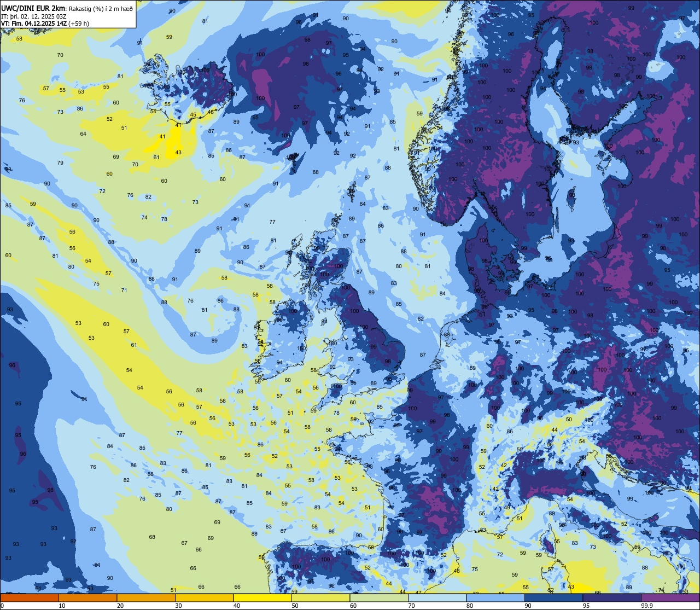The height and width of the screenshot is (610, 700).
Task: Choose the legend swatch between 30 and 40
Action: point(204,598)
